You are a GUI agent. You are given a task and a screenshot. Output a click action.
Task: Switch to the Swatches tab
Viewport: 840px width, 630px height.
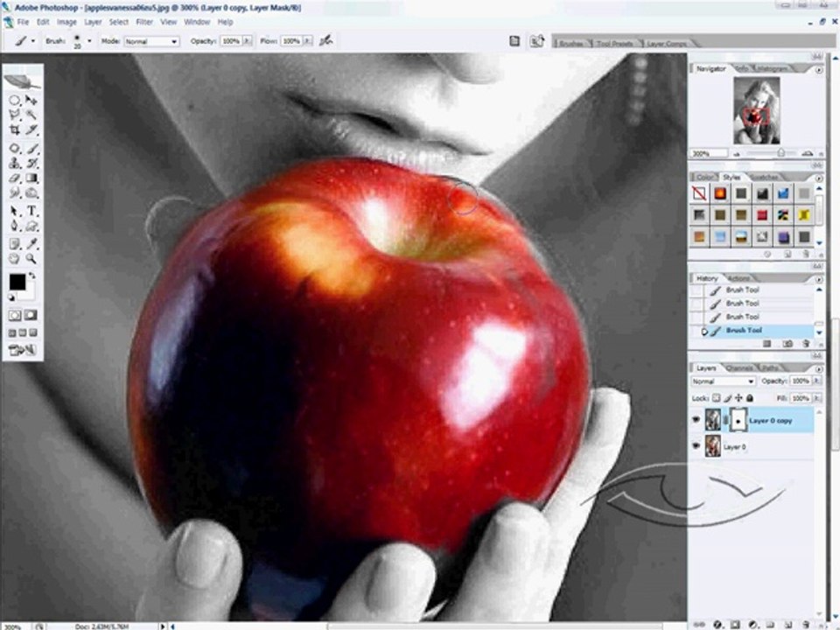(763, 178)
